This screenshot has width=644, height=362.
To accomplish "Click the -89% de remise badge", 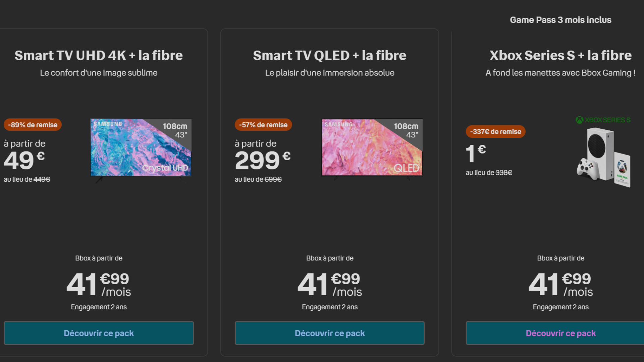I will (x=33, y=125).
